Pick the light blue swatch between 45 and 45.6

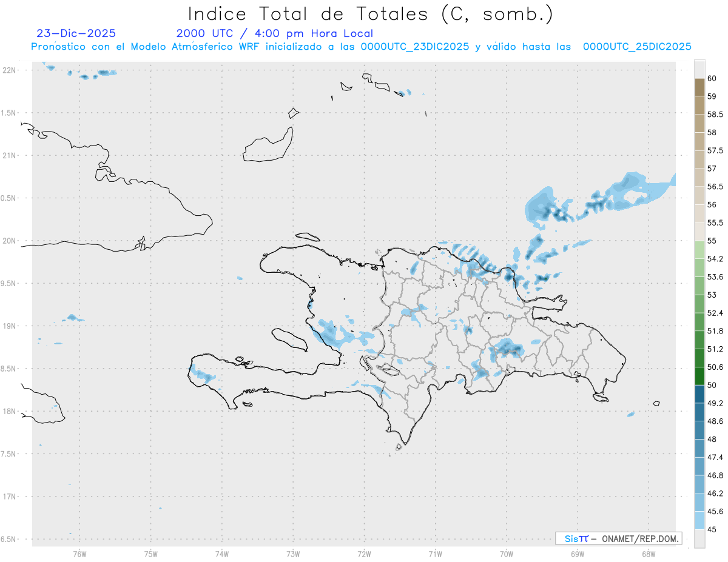(x=699, y=520)
